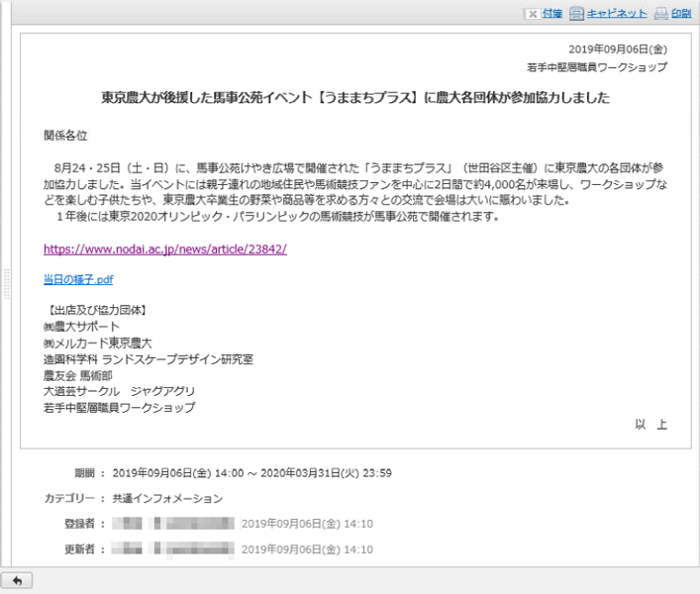Image resolution: width=700 pixels, height=594 pixels.
Task: Click the cabinet (キャビネット) icon
Action: click(576, 14)
